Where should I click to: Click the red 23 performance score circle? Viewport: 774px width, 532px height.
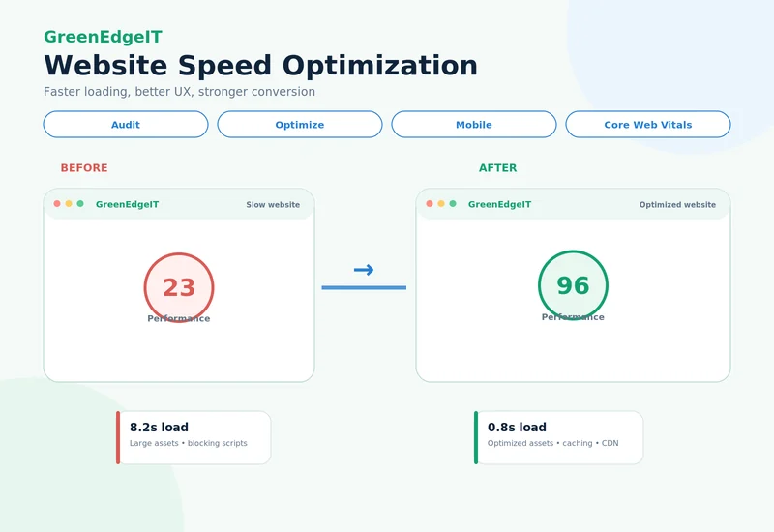(179, 287)
